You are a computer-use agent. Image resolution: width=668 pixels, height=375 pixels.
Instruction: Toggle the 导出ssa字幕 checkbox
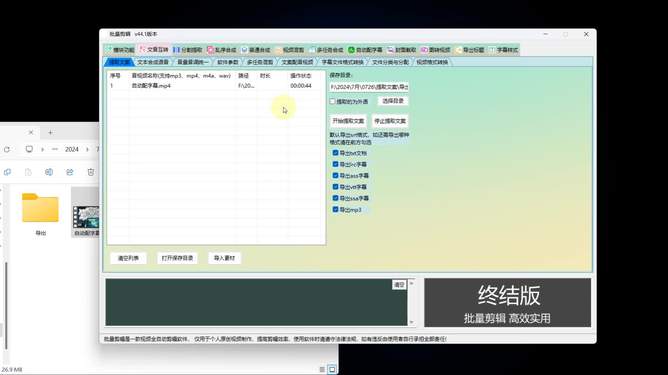point(335,198)
